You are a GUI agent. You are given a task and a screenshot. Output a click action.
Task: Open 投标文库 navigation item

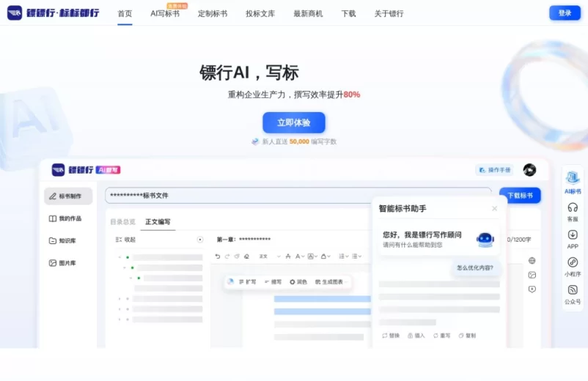[260, 13]
